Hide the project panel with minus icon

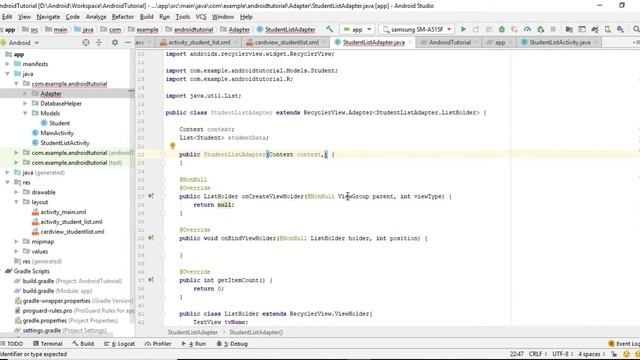(x=127, y=42)
